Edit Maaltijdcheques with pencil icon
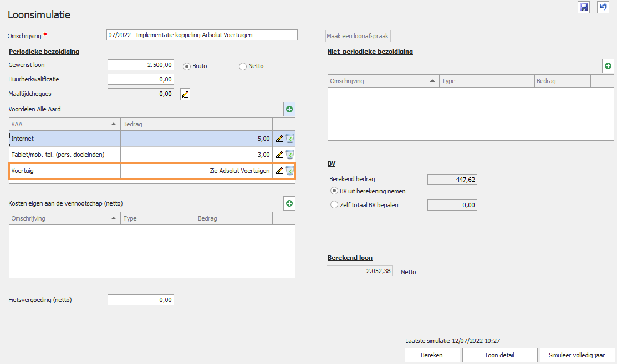This screenshot has width=617, height=364. pos(185,94)
